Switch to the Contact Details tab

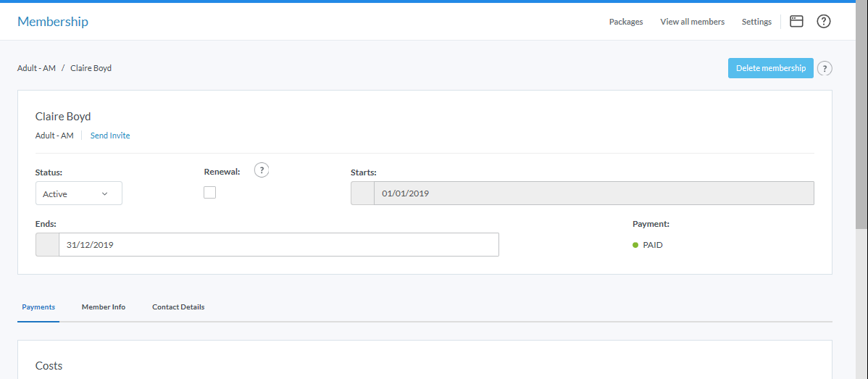pyautogui.click(x=178, y=307)
